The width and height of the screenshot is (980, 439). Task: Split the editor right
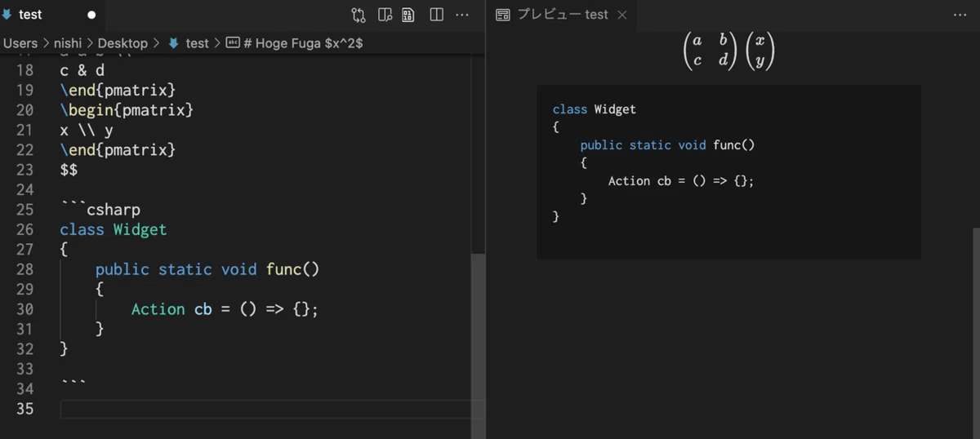point(436,15)
